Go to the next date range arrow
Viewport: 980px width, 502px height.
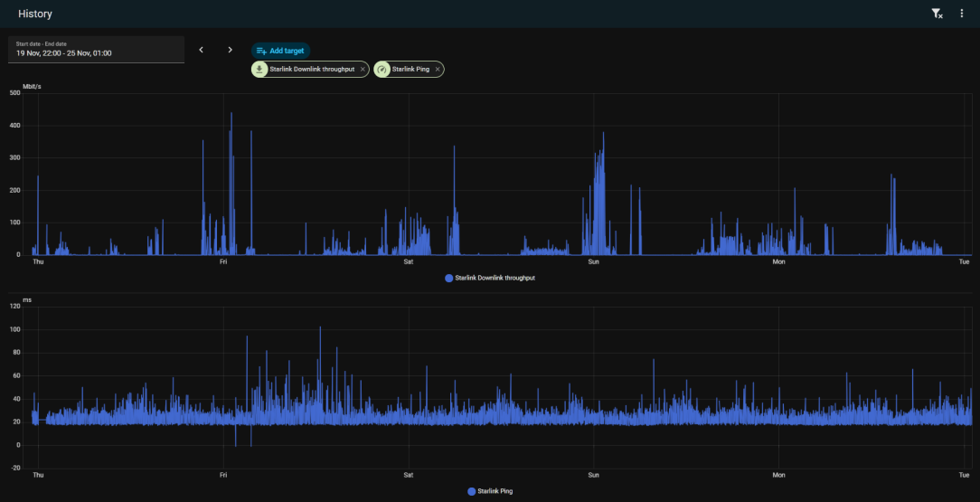click(x=230, y=50)
